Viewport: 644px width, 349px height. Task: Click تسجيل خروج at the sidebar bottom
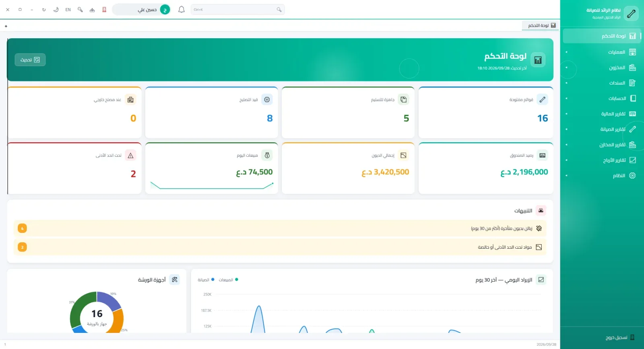pos(620,337)
